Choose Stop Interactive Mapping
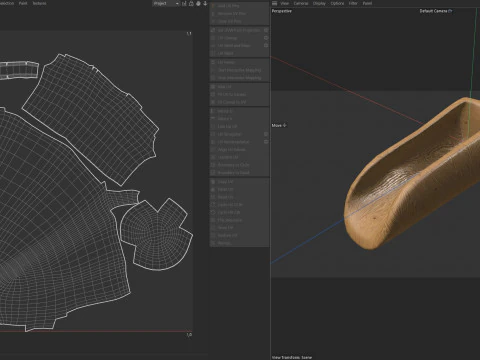Image resolution: width=480 pixels, height=360 pixels. 239,78
